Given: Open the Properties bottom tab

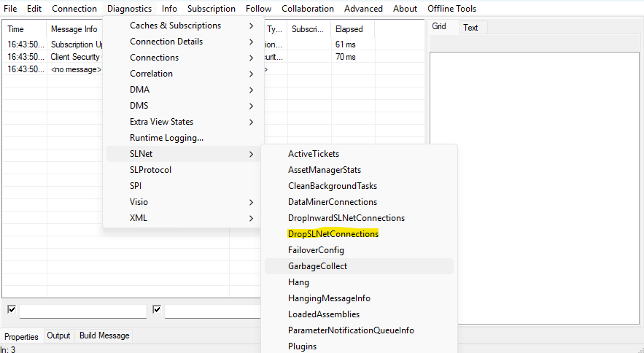Looking at the screenshot, I should point(21,336).
